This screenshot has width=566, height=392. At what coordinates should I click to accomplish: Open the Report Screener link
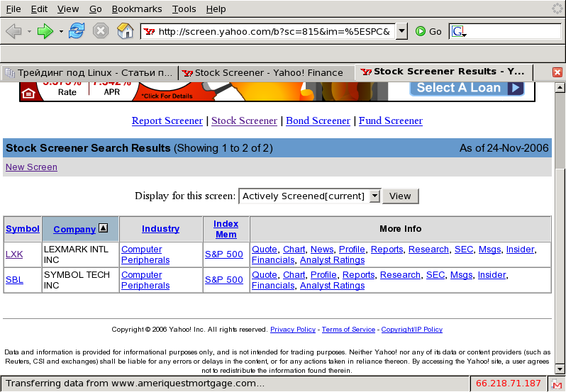(167, 121)
